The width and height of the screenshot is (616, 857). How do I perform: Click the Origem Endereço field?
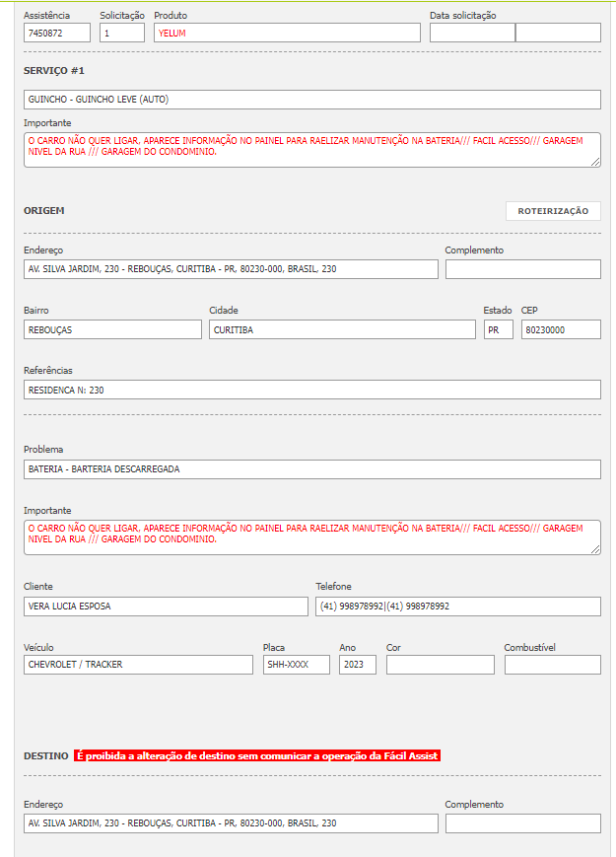click(231, 269)
